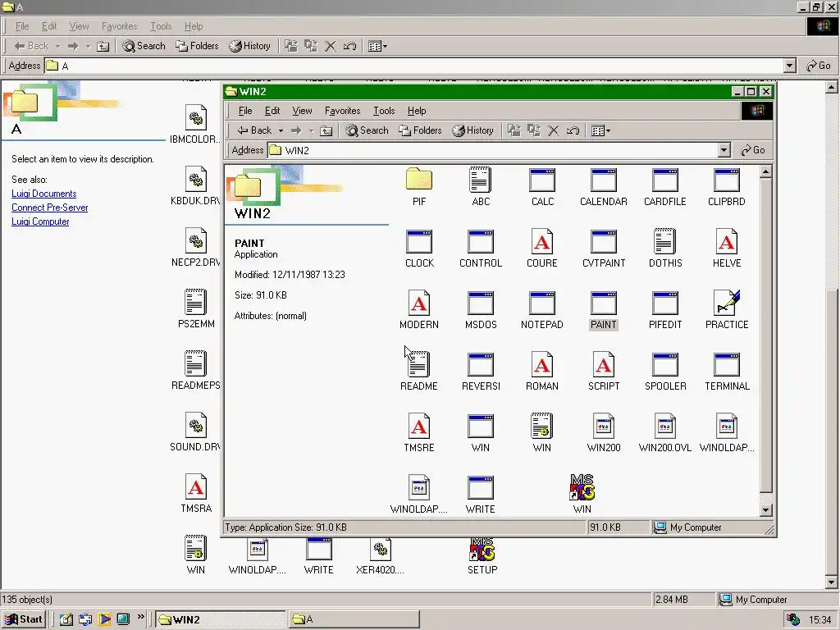840x630 pixels.
Task: Click window A scrollbar up arrow
Action: click(832, 86)
